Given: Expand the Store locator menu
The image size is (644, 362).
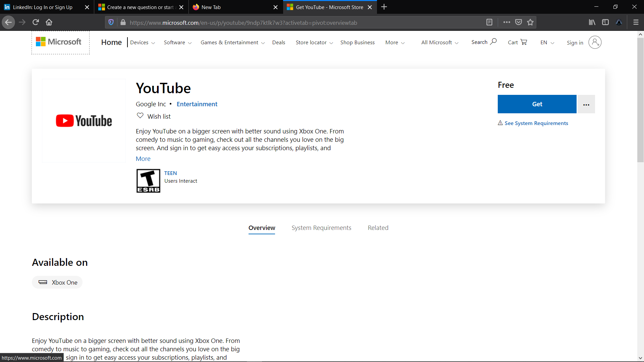Looking at the screenshot, I should (314, 43).
